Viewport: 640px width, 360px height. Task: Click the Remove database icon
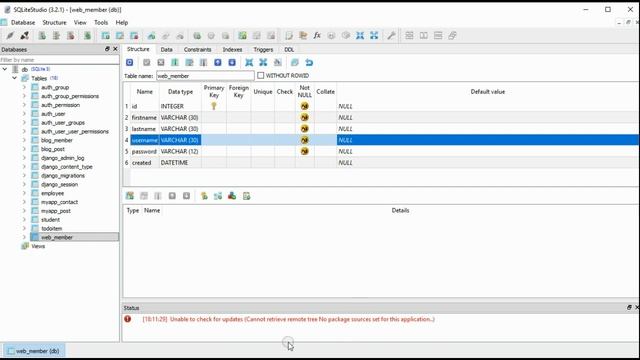[71, 36]
